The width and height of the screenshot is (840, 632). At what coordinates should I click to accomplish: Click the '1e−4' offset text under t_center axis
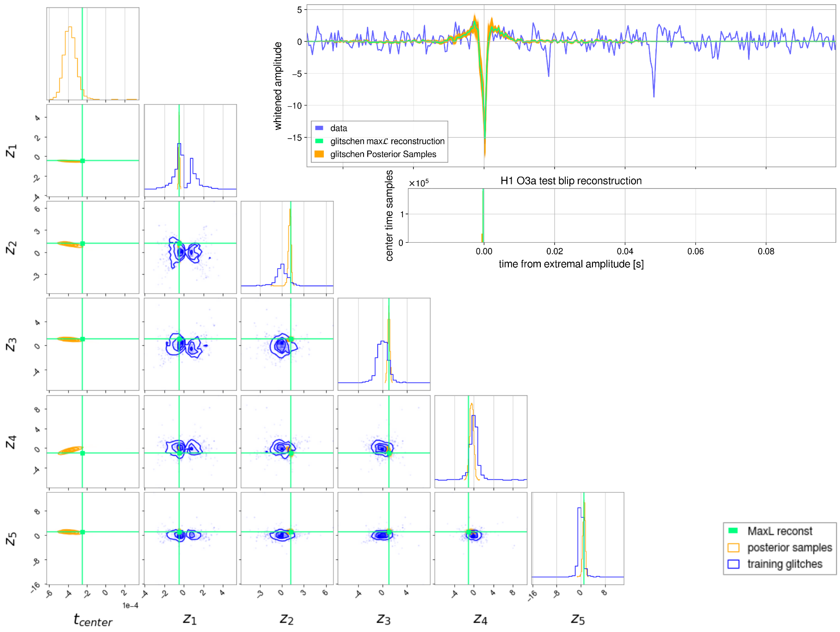pos(130,605)
